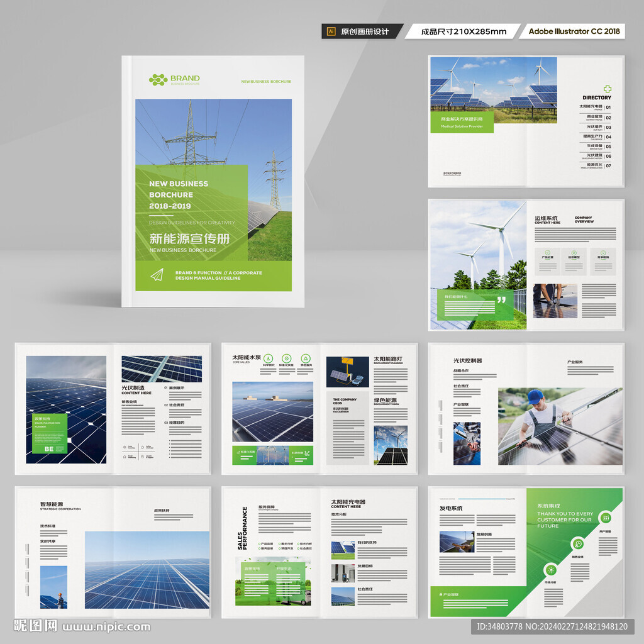
Task: Click the circular icon above 信息模型
Action: (x=574, y=253)
